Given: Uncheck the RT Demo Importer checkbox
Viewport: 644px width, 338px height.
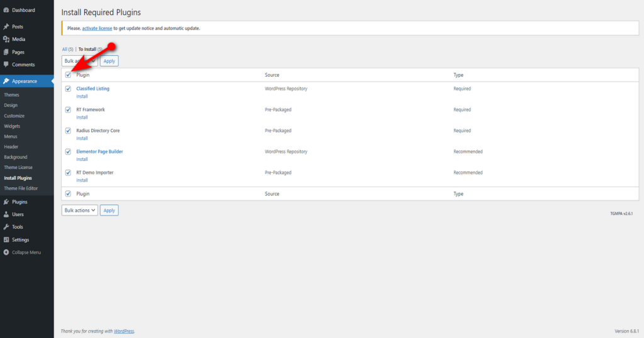Looking at the screenshot, I should tap(68, 172).
